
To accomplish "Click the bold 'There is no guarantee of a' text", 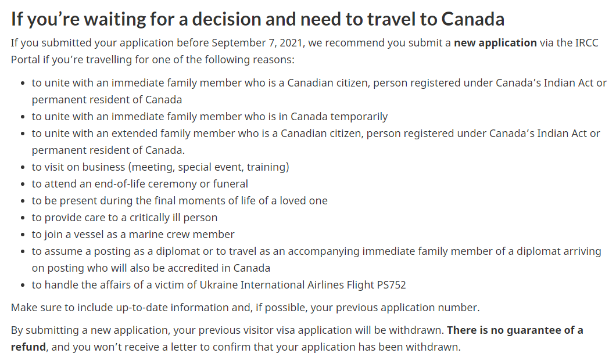I will 515,330.
